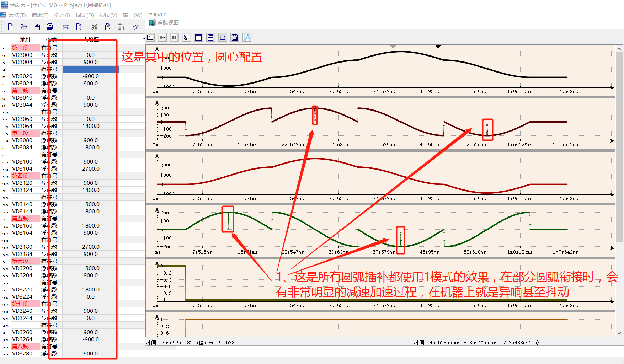Click the highlighted blue value cell

click(91, 69)
